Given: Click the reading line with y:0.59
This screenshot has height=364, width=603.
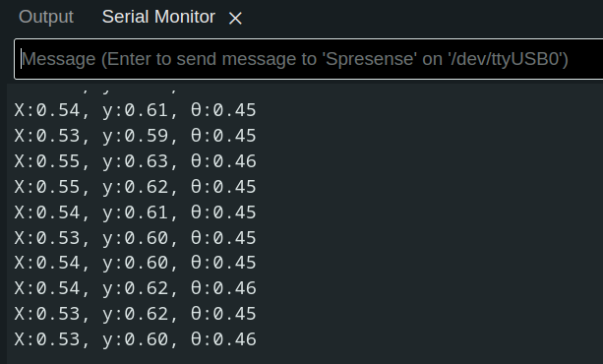Looking at the screenshot, I should [x=135, y=136].
